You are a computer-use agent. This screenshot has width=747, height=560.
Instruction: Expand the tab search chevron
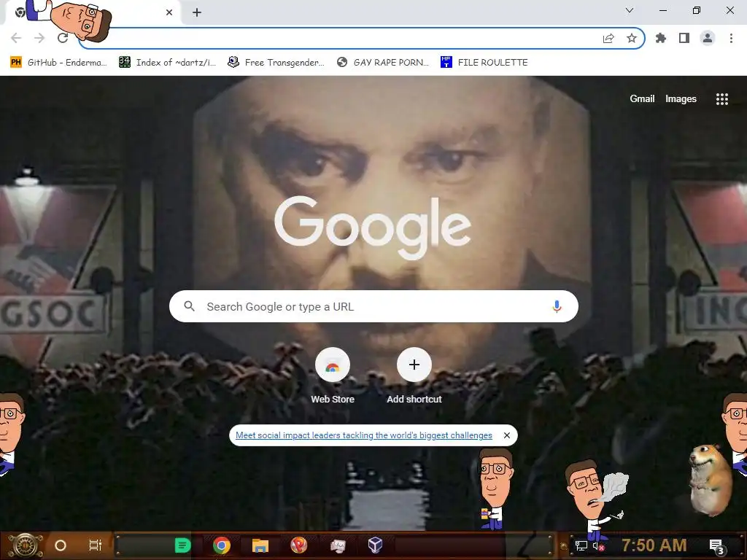[x=630, y=10]
